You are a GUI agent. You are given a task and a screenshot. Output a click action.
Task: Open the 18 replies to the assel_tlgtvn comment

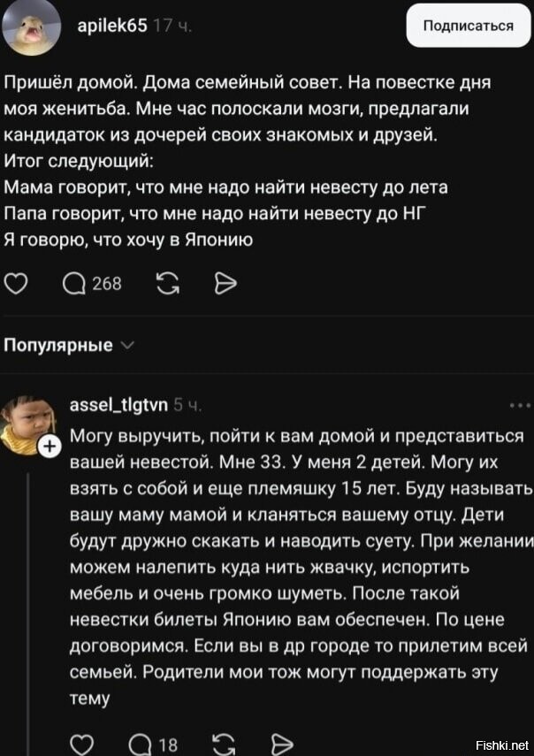155,743
